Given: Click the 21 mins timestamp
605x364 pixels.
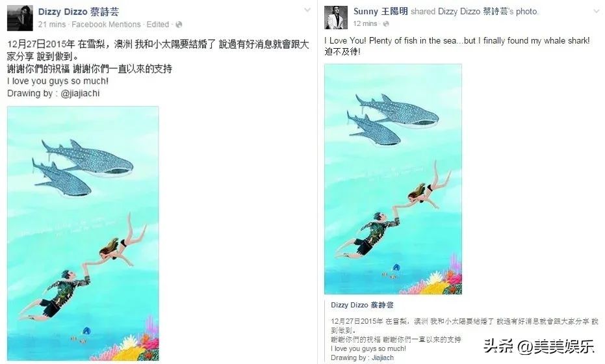Looking at the screenshot, I should click(52, 25).
